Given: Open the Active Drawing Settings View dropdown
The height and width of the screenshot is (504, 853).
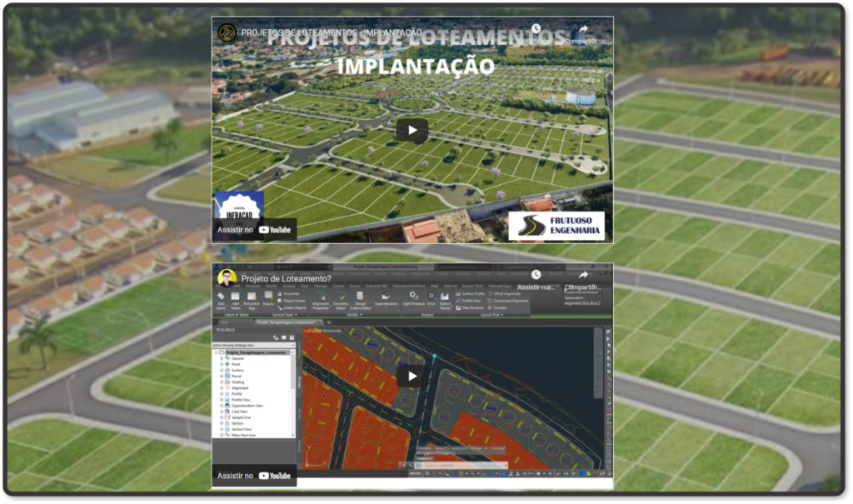Looking at the screenshot, I should coord(292,345).
